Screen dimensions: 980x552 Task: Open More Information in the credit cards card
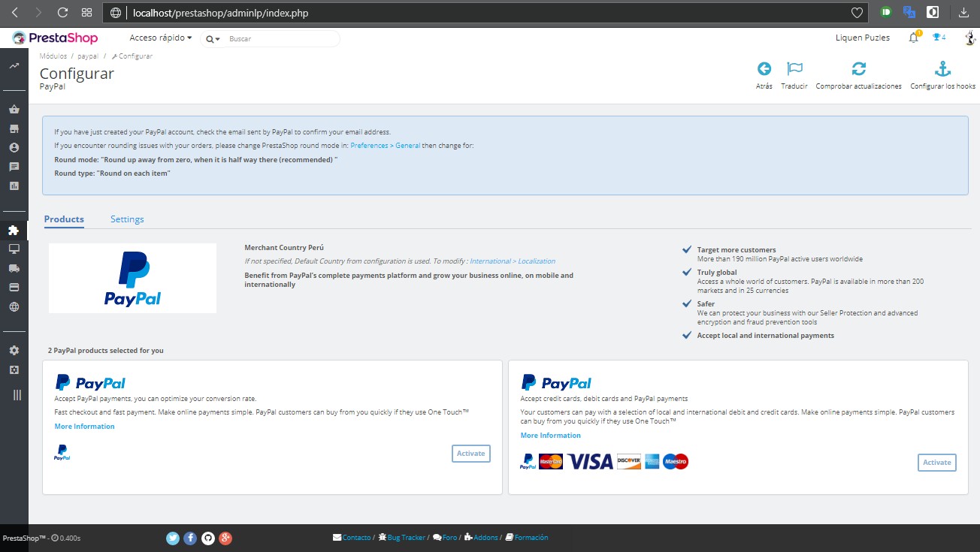(550, 436)
